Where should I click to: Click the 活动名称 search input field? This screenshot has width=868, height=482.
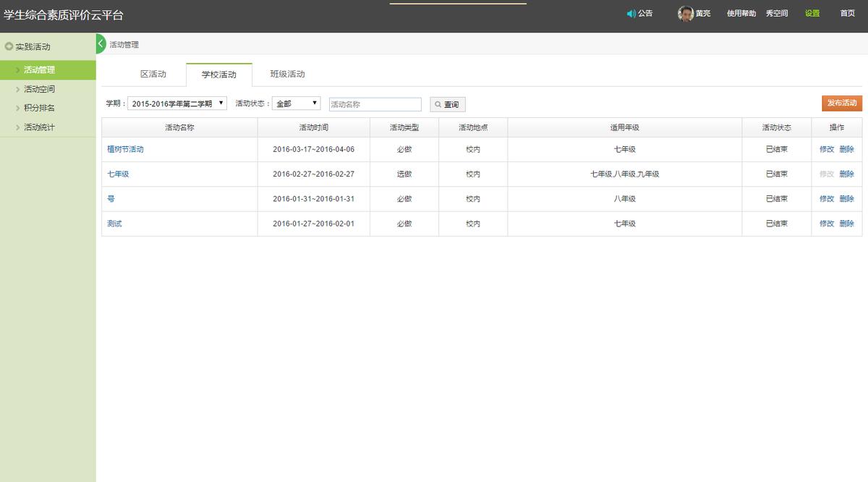375,103
